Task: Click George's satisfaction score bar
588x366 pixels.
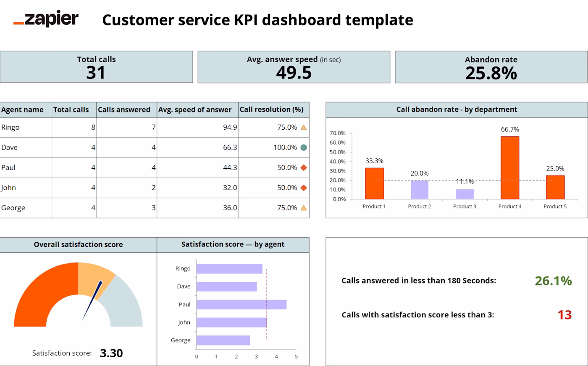Action: coord(223,340)
